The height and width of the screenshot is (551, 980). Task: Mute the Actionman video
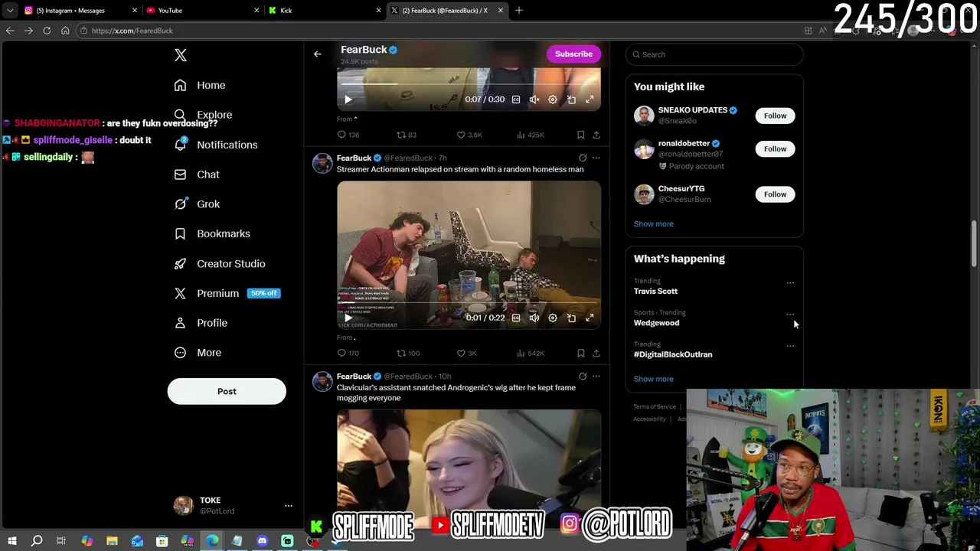(x=534, y=318)
